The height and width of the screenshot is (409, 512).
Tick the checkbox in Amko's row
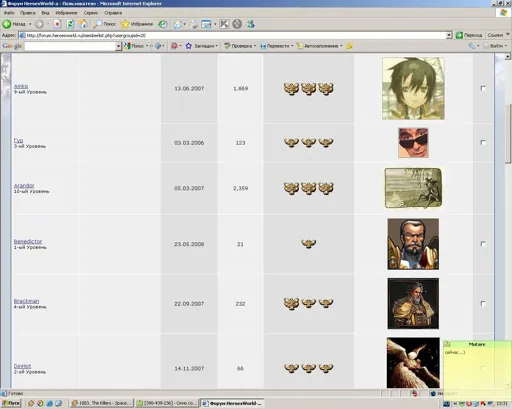click(x=483, y=88)
